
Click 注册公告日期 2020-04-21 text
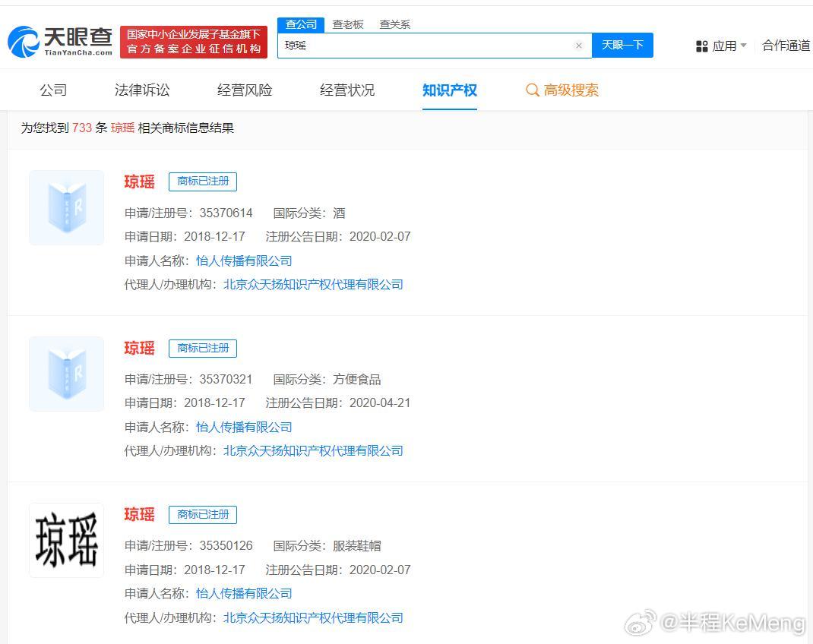pos(338,403)
